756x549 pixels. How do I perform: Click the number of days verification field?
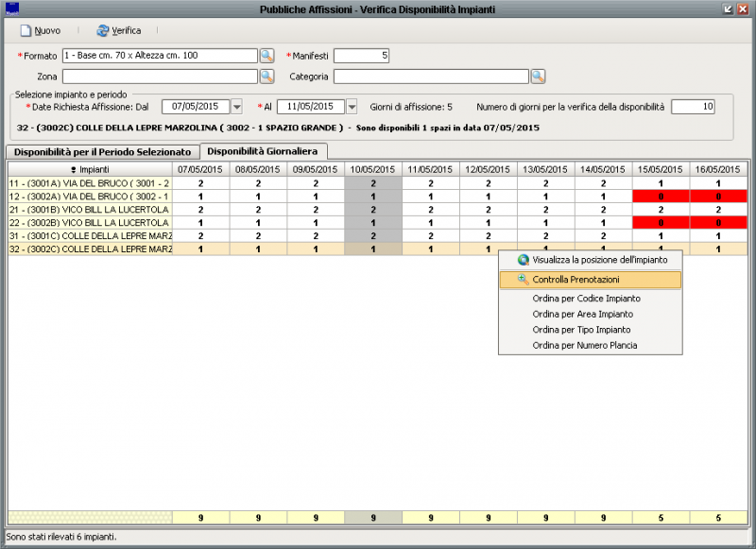pos(693,107)
